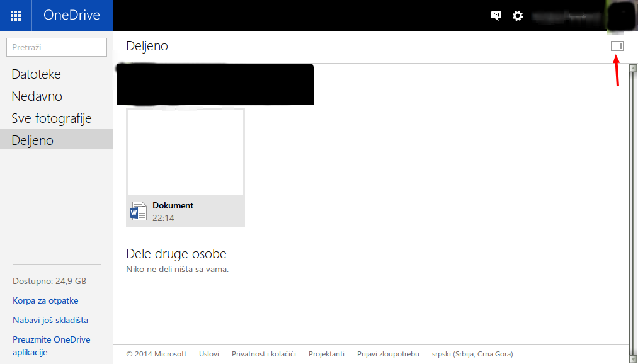Image resolution: width=638 pixels, height=364 pixels.
Task: Open the app launcher grid icon
Action: [16, 16]
